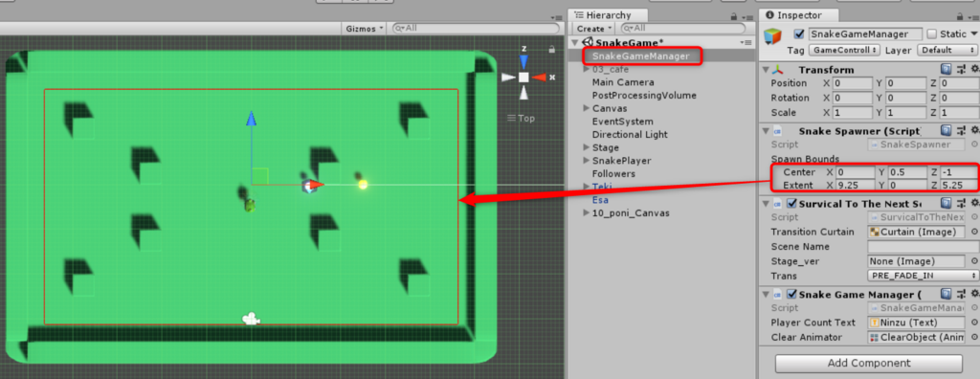Open Snake Game Manager help icon

click(x=947, y=294)
